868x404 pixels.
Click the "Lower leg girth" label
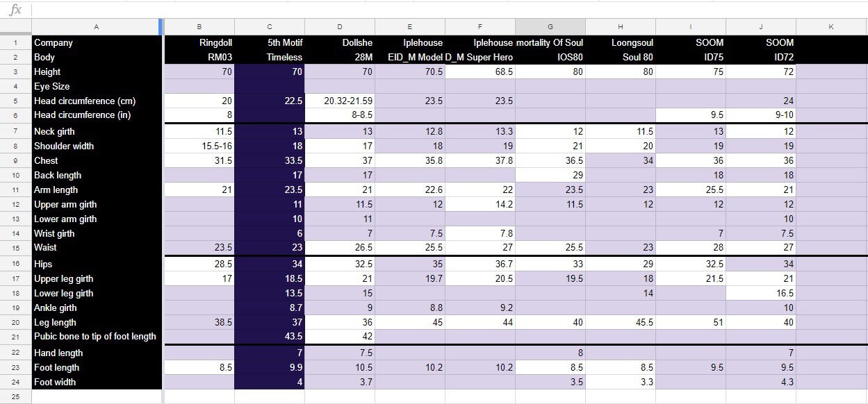(x=97, y=293)
